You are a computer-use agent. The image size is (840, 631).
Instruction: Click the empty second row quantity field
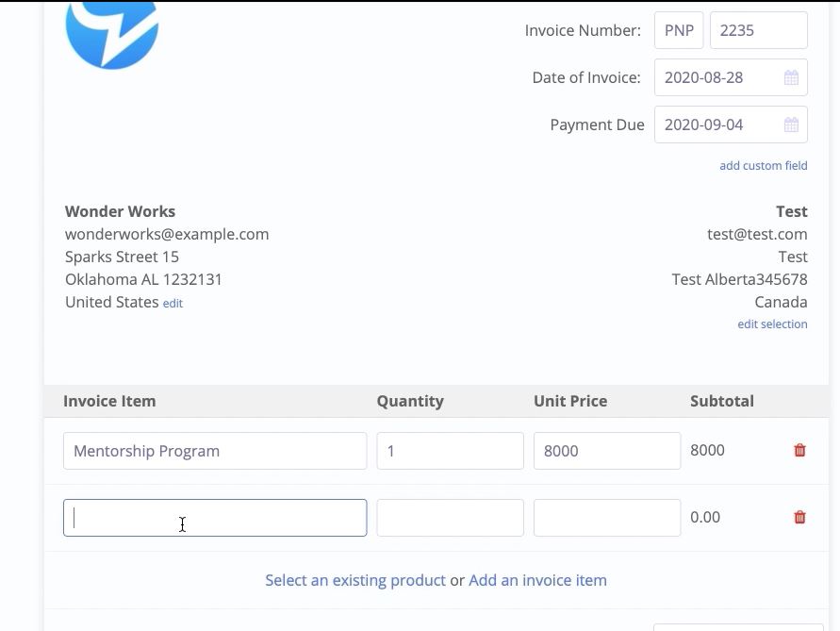tap(450, 518)
